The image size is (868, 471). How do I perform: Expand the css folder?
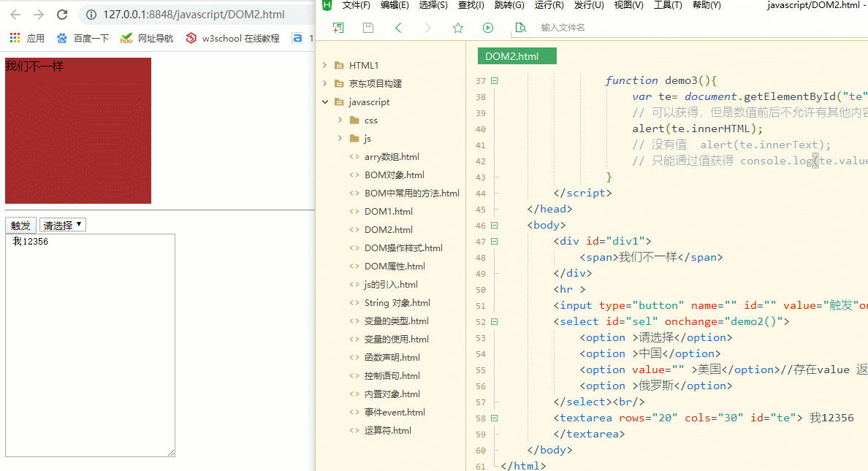pos(340,120)
